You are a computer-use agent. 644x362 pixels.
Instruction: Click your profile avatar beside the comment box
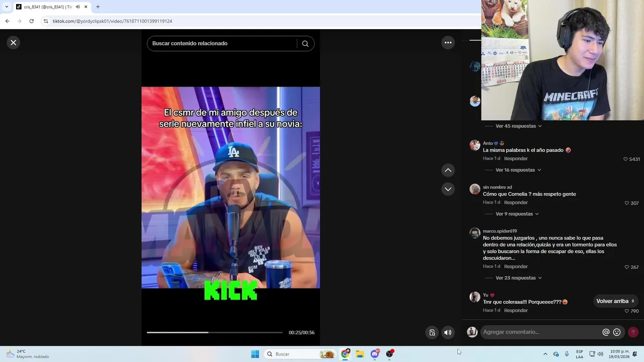pos(472,332)
